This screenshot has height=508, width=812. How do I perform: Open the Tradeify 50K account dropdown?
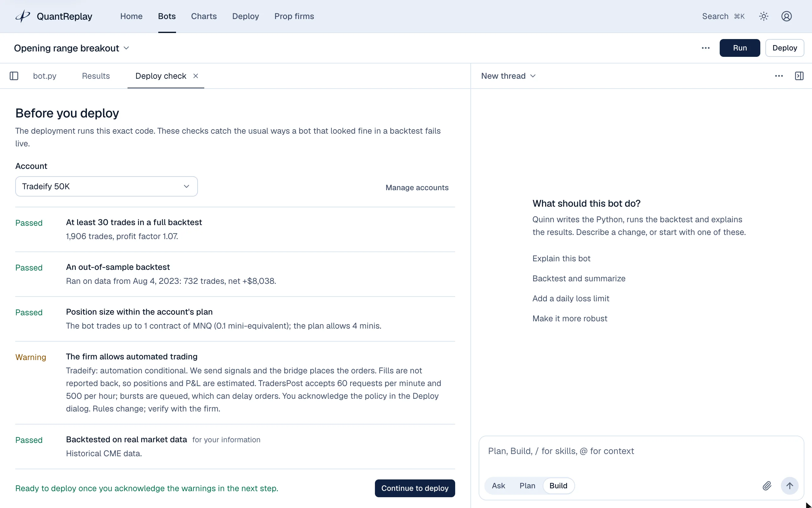[x=106, y=186]
